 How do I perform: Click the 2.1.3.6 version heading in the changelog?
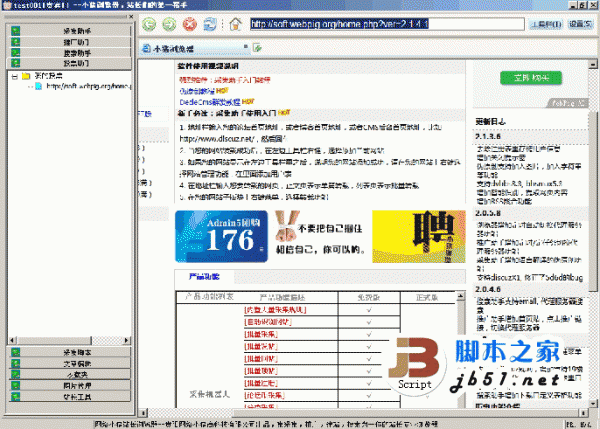point(488,136)
